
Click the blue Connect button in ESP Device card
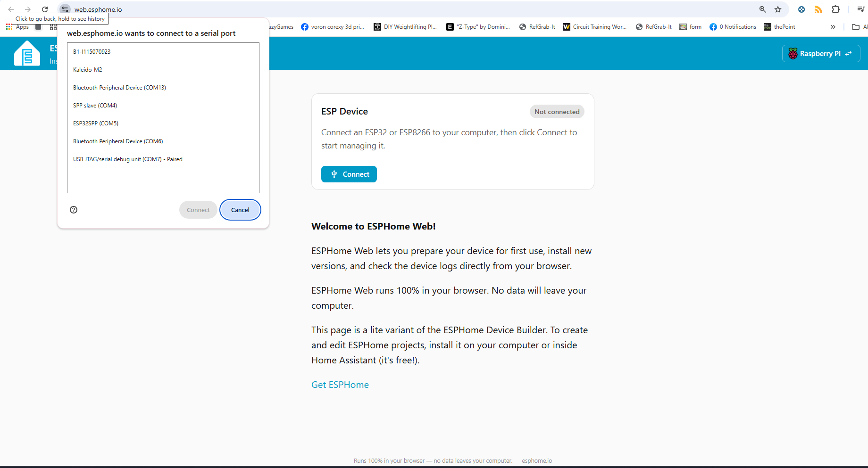click(x=349, y=174)
